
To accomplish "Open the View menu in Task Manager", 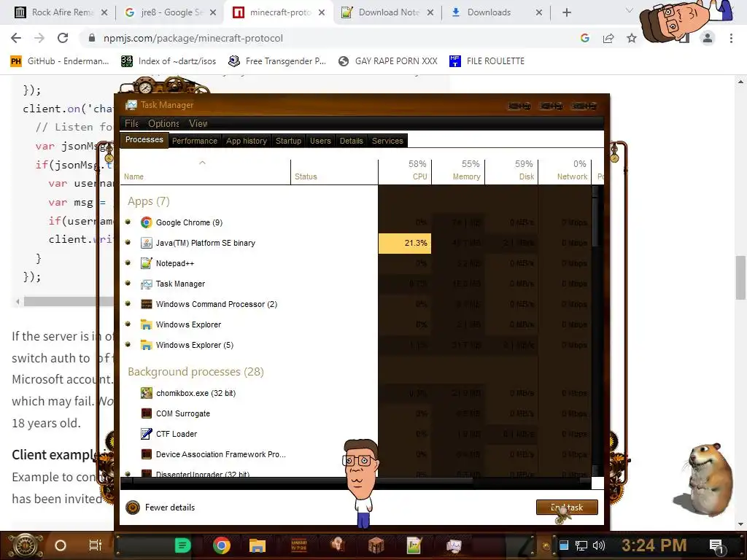I will (x=198, y=123).
